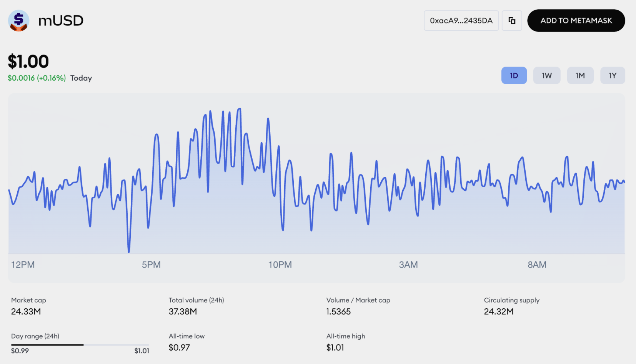Click the Market cap value 24.33M
Screen dimensions: 636x364
click(26, 312)
